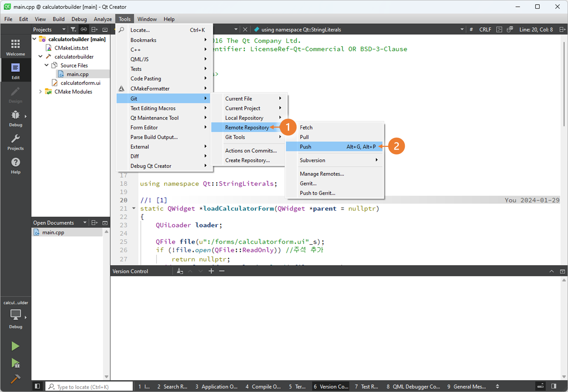Click Line: 20, Col: 8 indicator
This screenshot has width=568, height=392.
tap(536, 29)
